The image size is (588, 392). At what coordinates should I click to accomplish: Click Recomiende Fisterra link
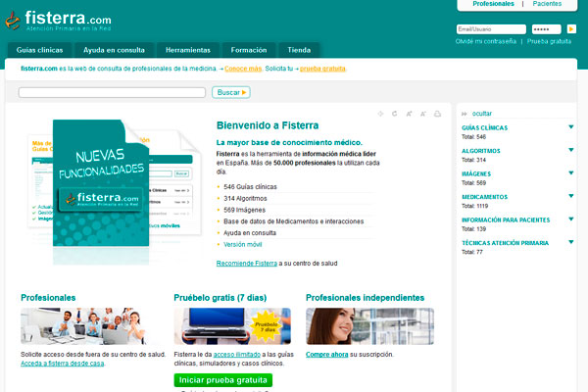click(x=247, y=264)
